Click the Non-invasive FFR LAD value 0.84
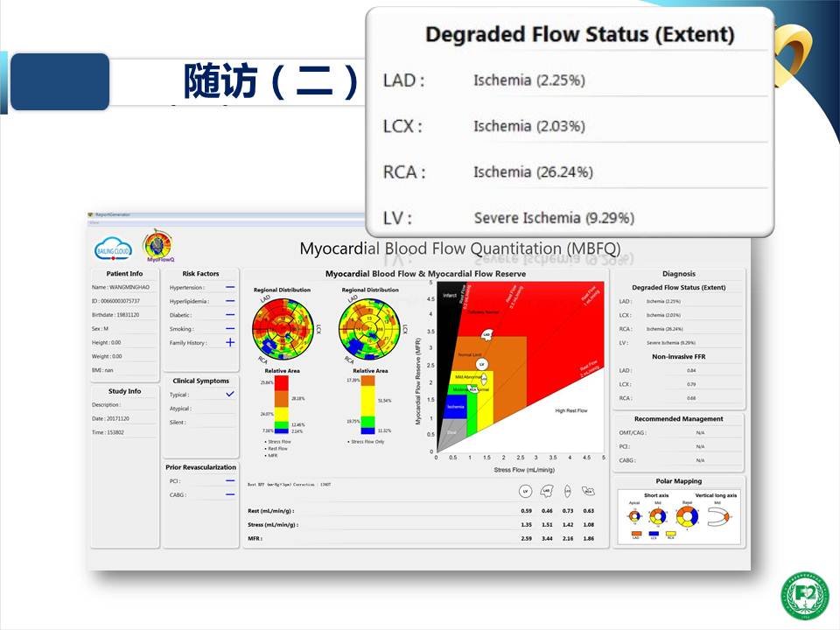Viewport: 840px width, 630px height. point(691,371)
